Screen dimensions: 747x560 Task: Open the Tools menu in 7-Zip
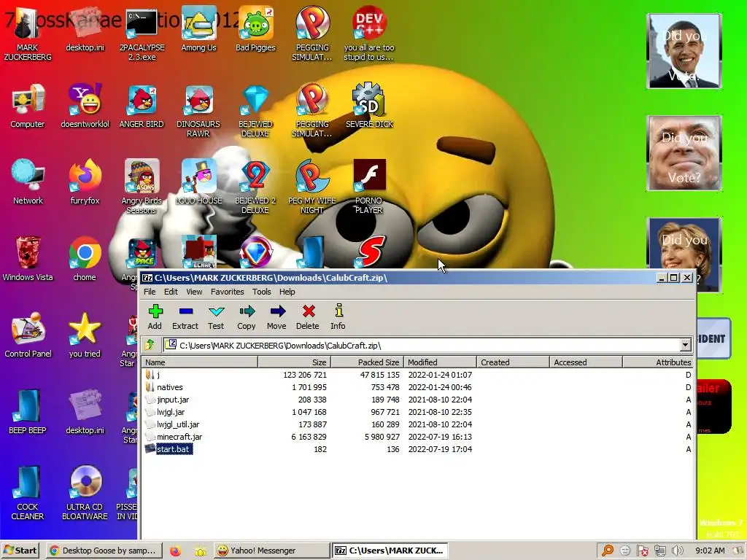[x=262, y=292]
